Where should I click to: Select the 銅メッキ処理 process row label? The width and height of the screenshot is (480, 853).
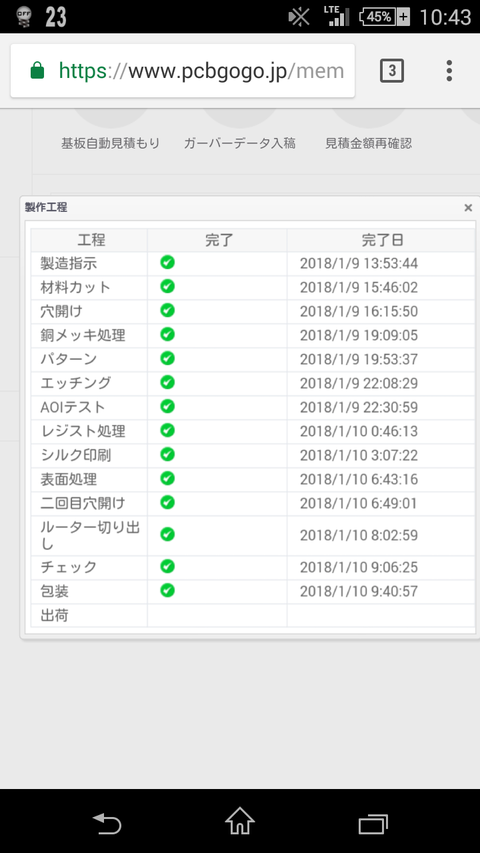click(83, 336)
